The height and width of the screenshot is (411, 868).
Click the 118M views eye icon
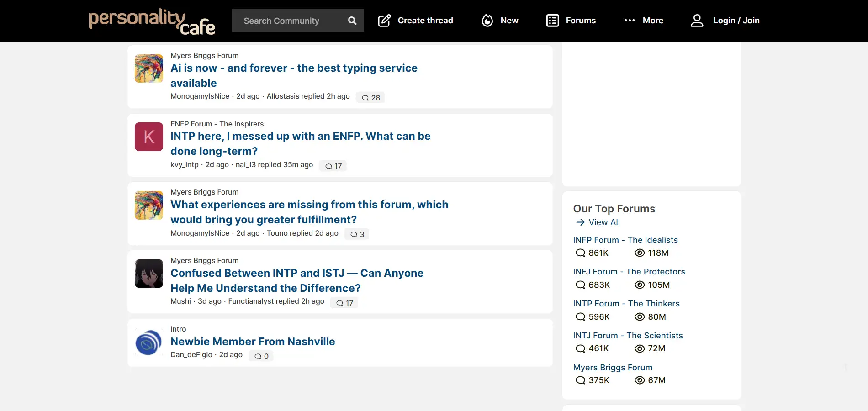click(x=640, y=253)
